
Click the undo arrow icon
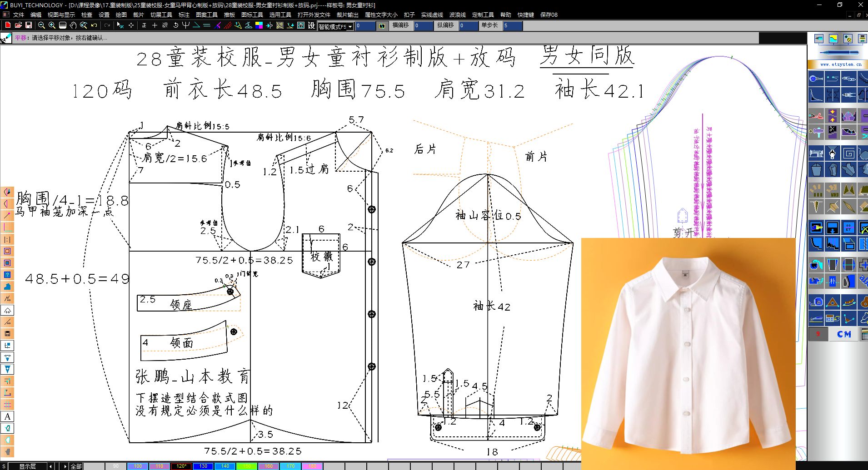tap(94, 25)
